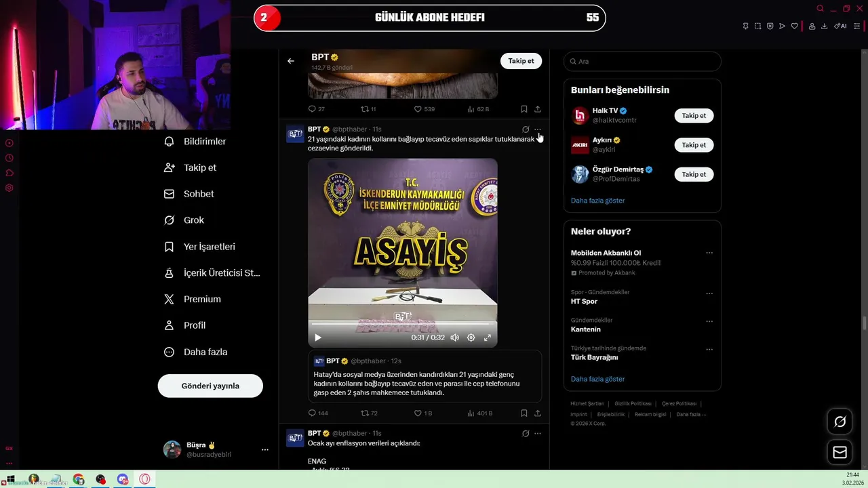Open Opera downloads icon

coord(824,26)
